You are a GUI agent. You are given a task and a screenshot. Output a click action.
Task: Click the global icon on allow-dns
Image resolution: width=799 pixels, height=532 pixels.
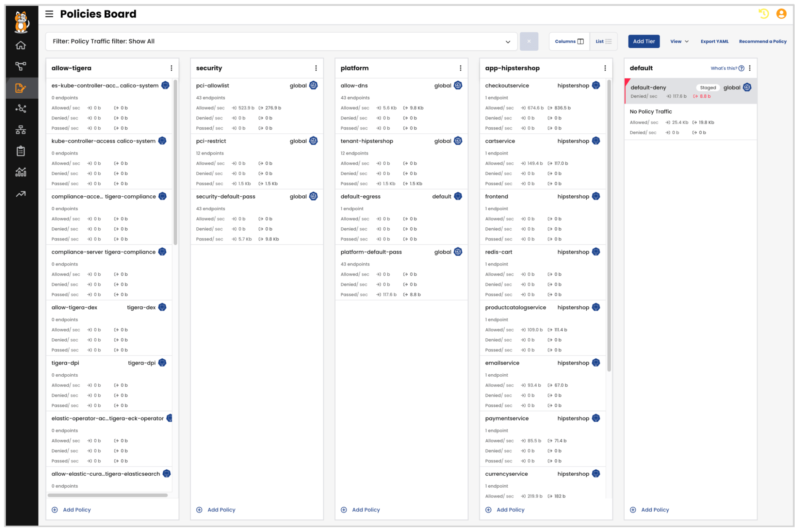(x=458, y=85)
